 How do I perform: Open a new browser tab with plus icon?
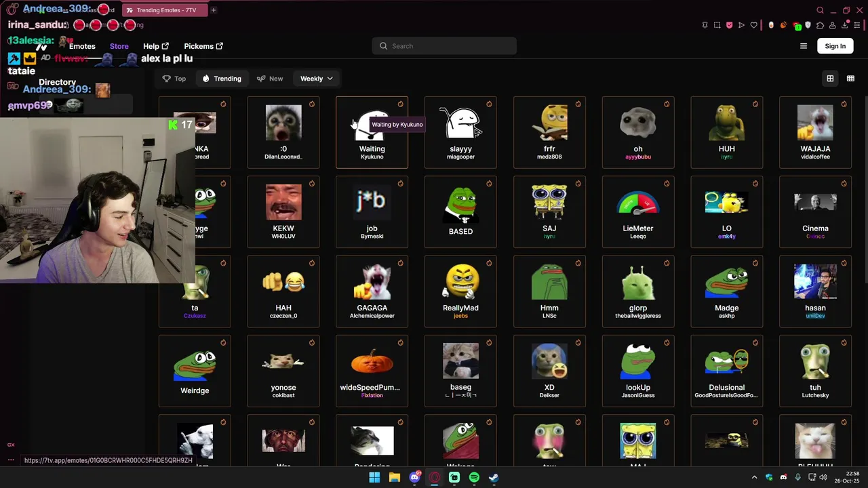(x=213, y=10)
